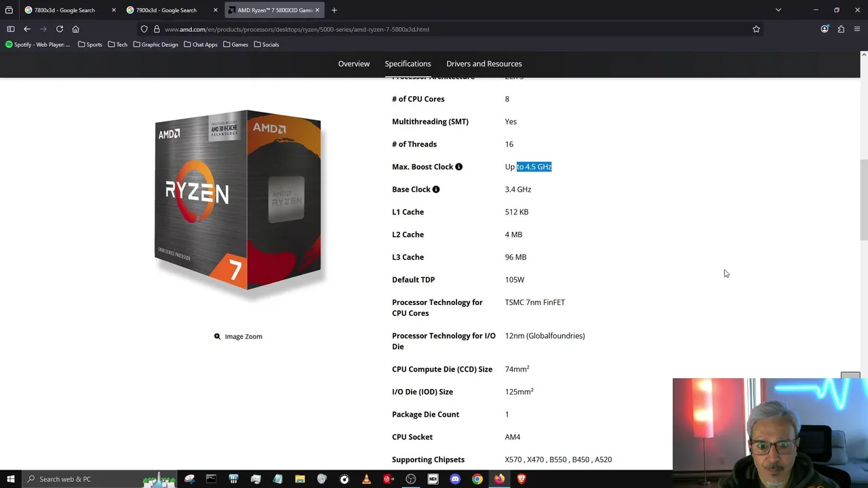
Task: Click the '# of Threads' label
Action: coord(414,144)
